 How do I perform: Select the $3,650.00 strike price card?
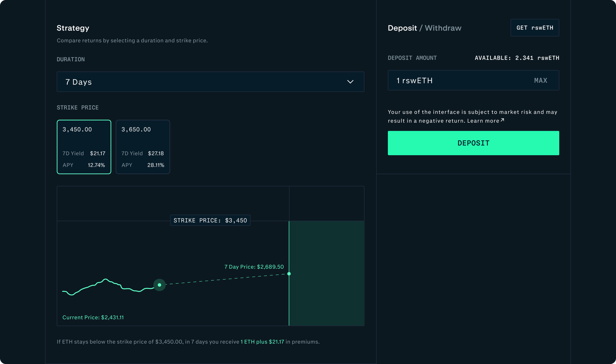click(x=143, y=147)
